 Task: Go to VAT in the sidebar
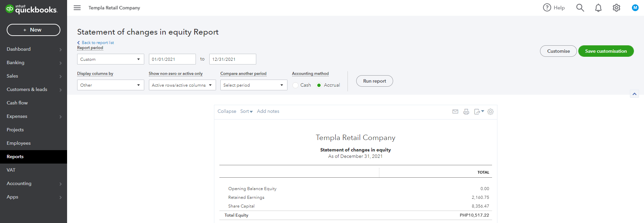point(11,170)
